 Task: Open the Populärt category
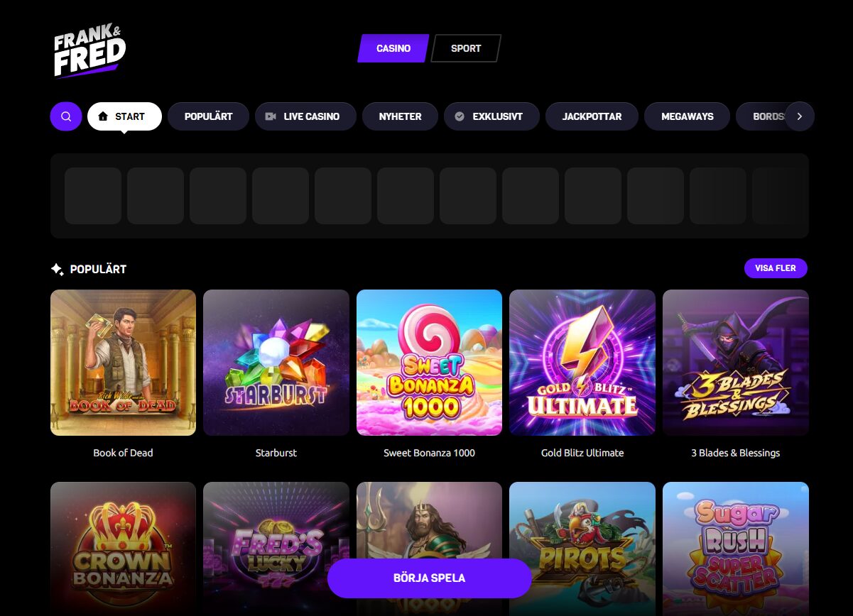pyautogui.click(x=209, y=116)
